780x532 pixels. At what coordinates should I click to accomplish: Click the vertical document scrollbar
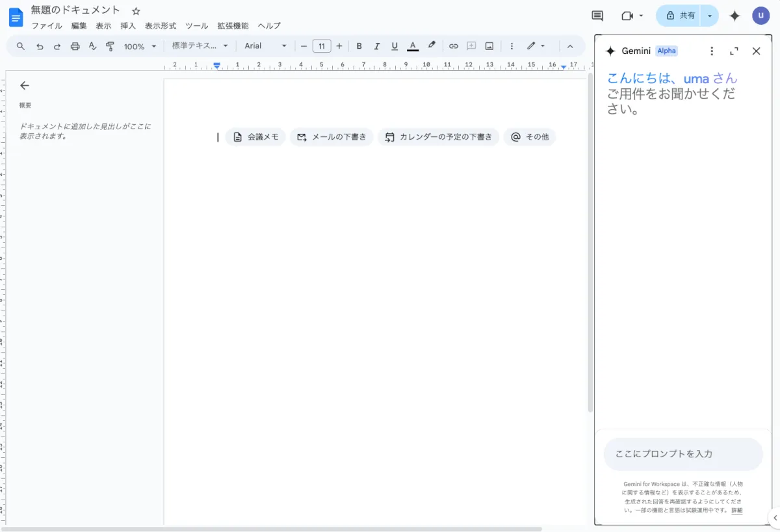(590, 244)
